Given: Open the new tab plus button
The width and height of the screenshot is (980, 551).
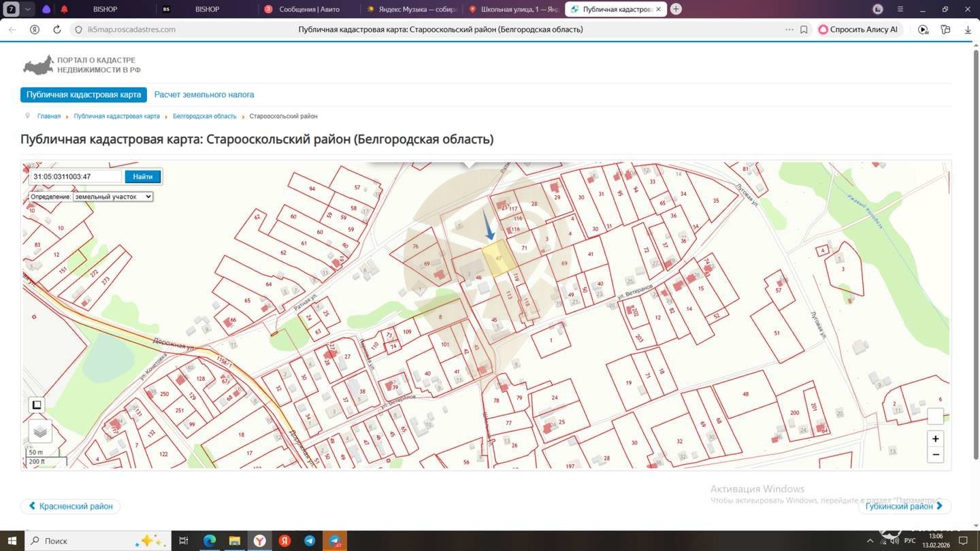Looking at the screenshot, I should pos(676,9).
